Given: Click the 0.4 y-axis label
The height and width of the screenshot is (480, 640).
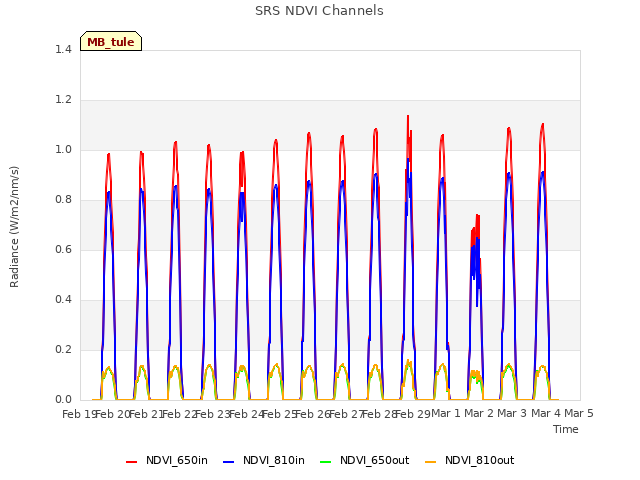Looking at the screenshot, I should (x=63, y=300).
